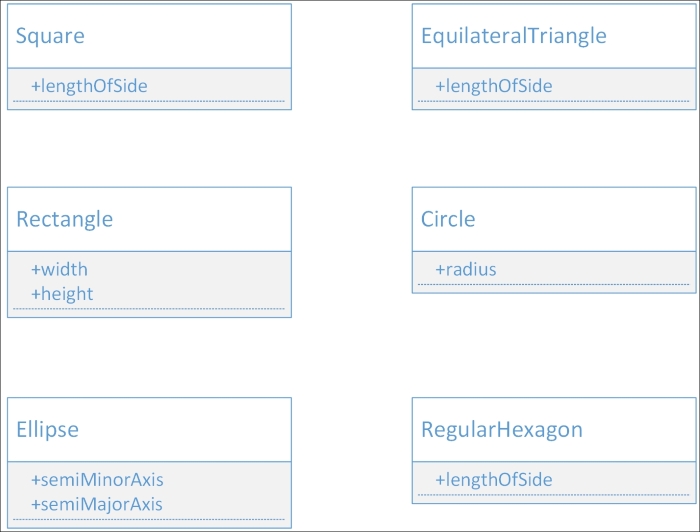
Task: Click dotted separator line in Square class
Action: (x=149, y=101)
